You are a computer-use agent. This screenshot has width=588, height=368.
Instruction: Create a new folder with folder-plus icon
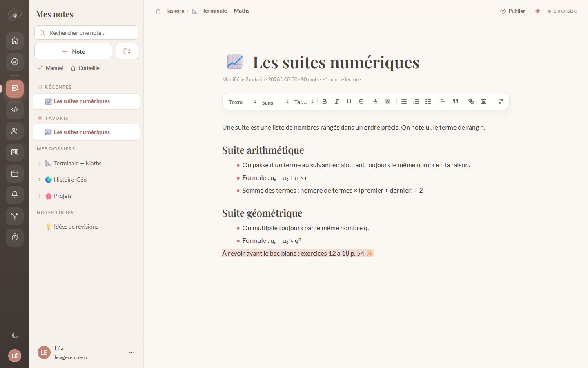pos(127,51)
